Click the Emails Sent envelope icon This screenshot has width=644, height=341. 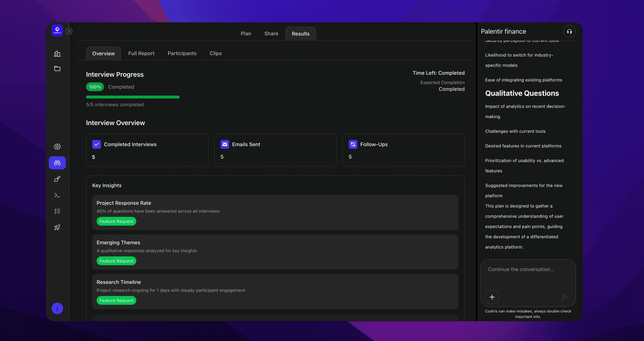point(225,144)
